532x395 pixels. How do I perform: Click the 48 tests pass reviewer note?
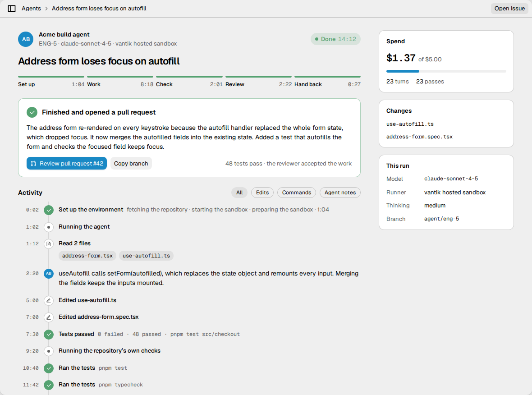(x=289, y=164)
